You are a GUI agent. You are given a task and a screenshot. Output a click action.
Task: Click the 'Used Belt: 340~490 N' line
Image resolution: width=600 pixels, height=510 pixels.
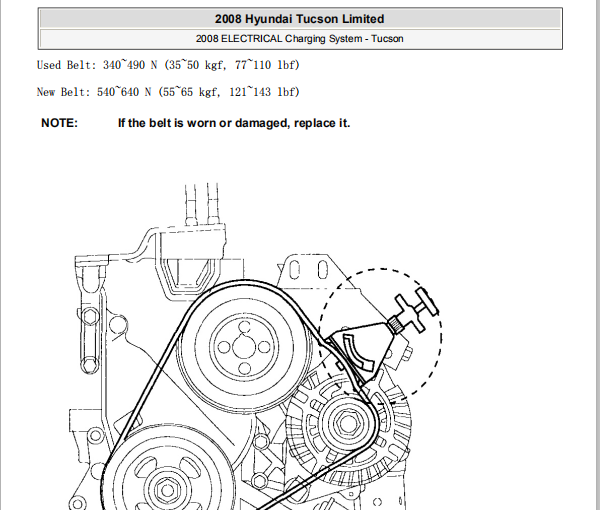[x=168, y=65]
